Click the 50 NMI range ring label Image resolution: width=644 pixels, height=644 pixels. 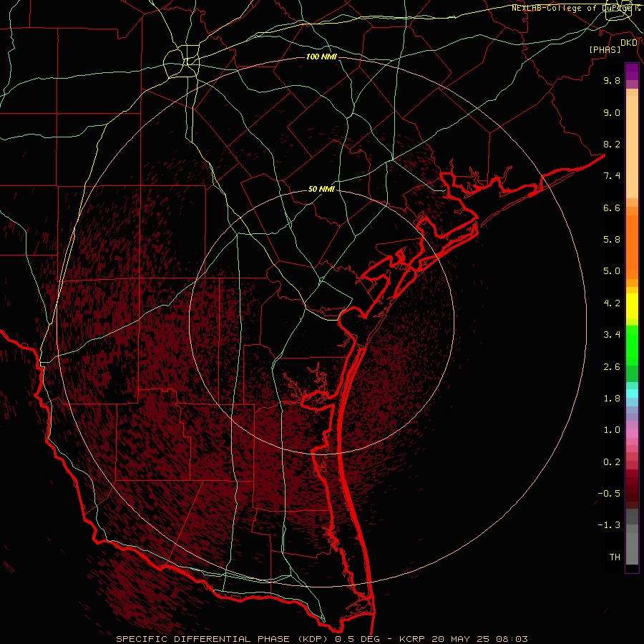coord(321,190)
